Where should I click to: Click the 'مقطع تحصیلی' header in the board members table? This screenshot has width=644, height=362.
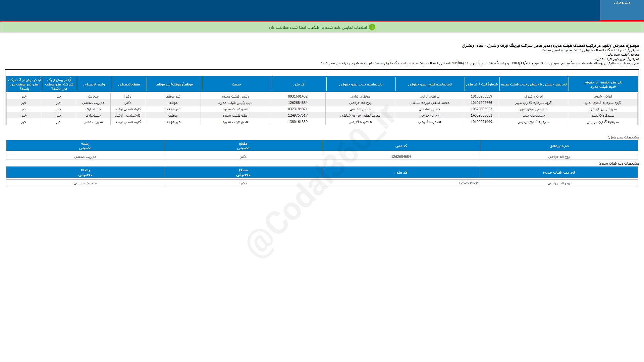129,84
